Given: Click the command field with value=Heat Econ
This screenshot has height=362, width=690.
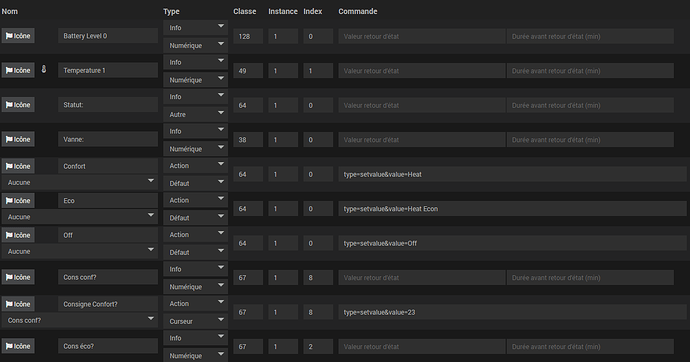Looking at the screenshot, I should tap(512, 208).
